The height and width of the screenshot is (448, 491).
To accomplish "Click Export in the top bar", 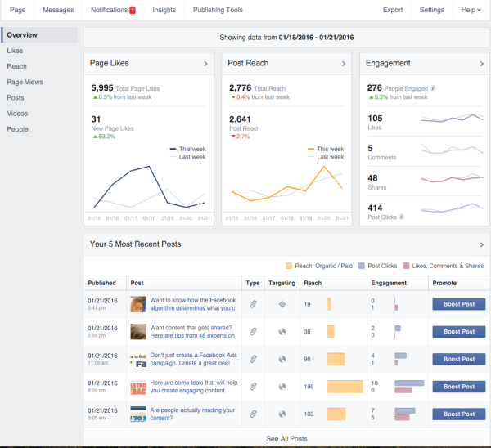I will pos(393,10).
